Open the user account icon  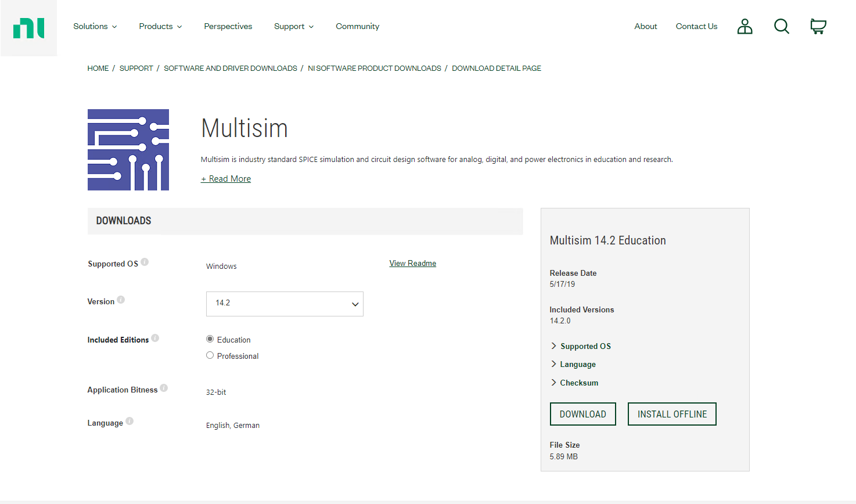[x=744, y=26]
